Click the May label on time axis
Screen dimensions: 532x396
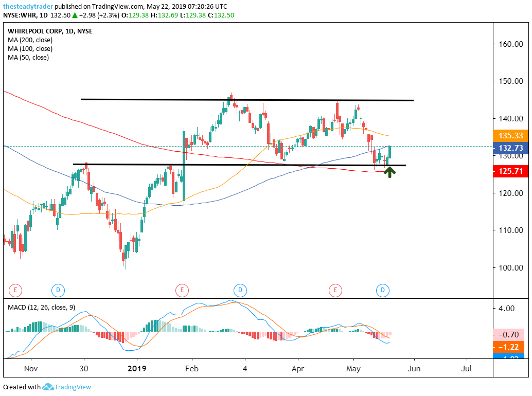353,369
